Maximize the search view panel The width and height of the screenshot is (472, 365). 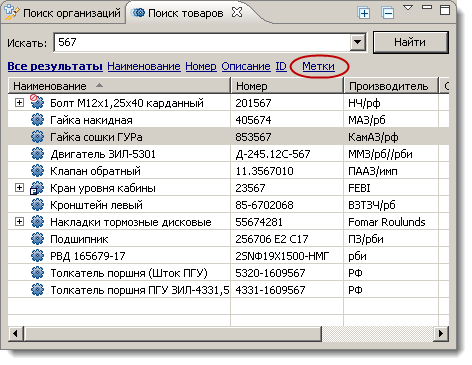445,10
